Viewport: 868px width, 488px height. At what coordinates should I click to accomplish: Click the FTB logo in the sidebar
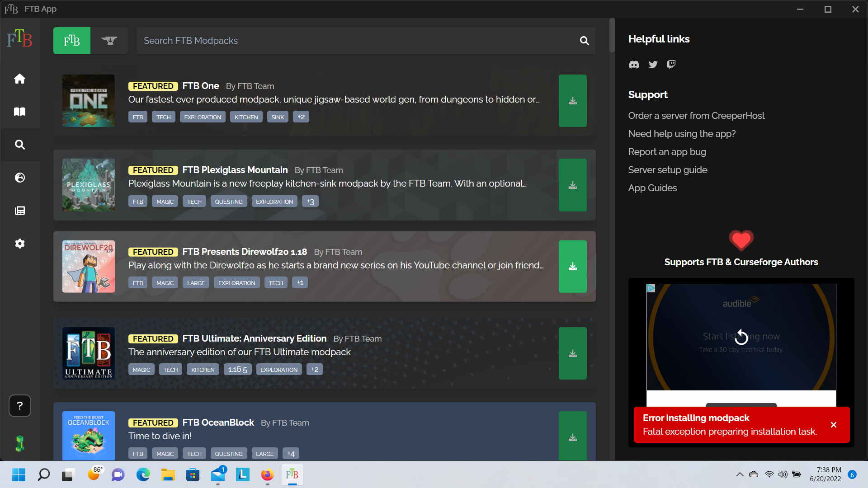point(19,38)
